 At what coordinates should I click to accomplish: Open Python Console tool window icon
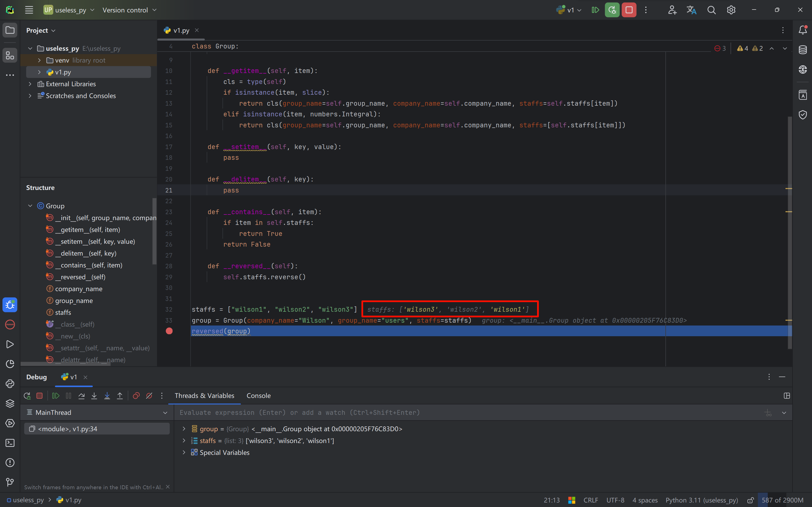click(10, 384)
